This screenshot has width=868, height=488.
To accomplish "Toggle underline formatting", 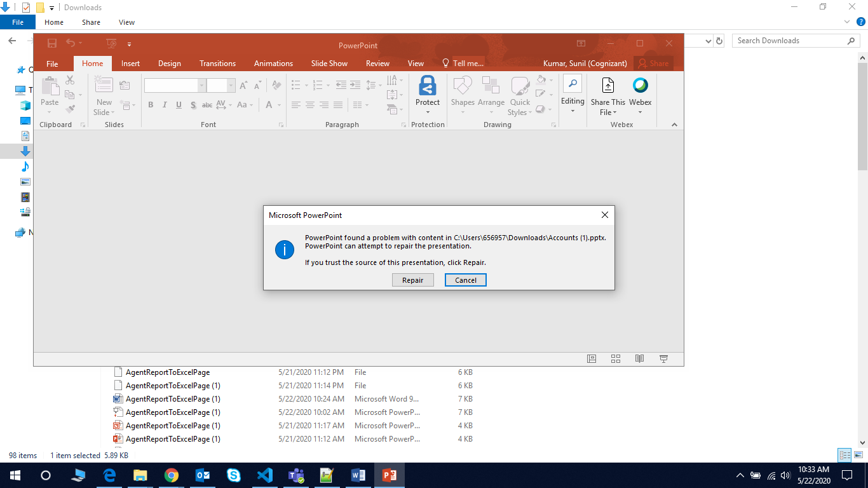I will point(179,104).
